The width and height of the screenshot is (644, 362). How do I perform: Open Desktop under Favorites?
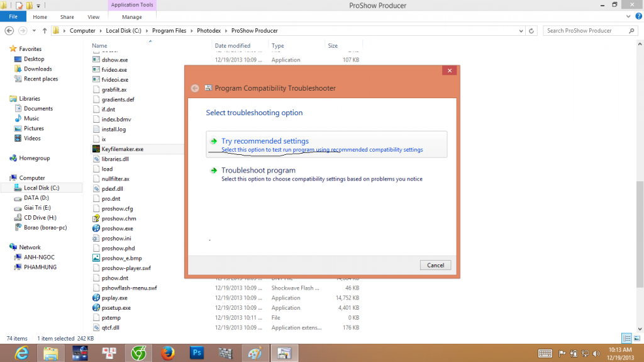[34, 59]
